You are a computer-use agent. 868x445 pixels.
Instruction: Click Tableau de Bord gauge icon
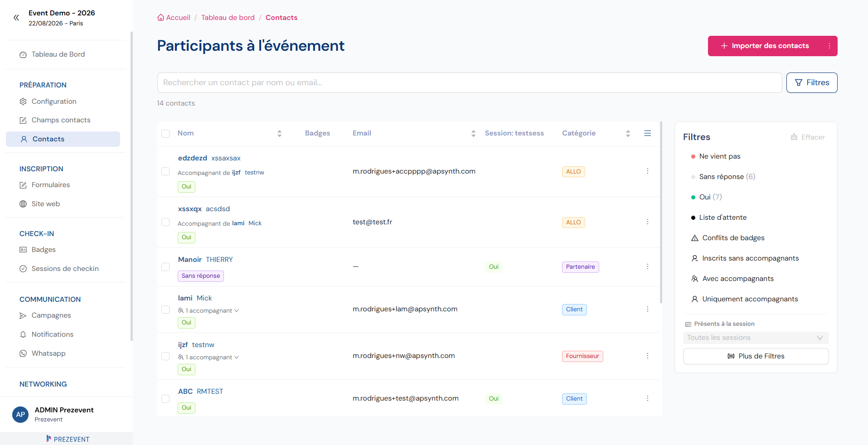coord(23,55)
